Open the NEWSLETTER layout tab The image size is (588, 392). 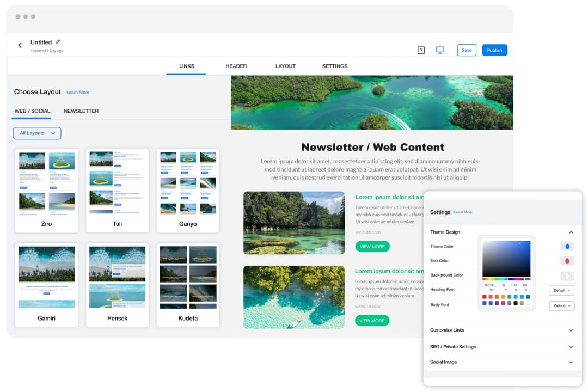[81, 111]
